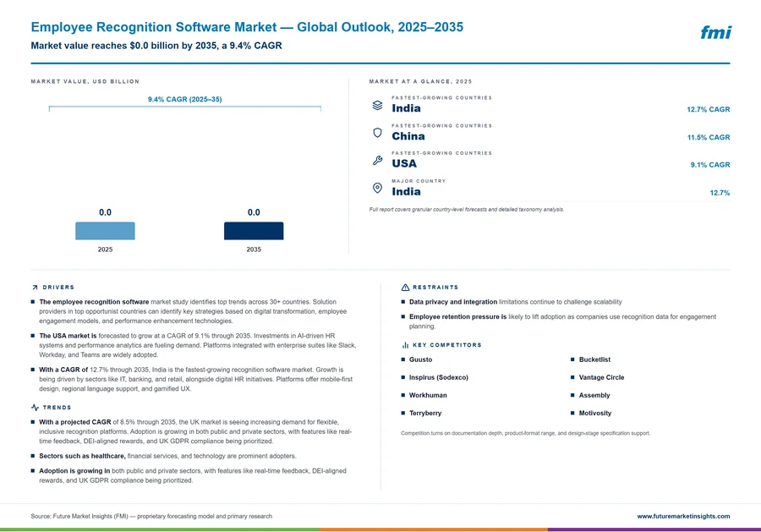Click the 12.7% CAGR value for India

(x=708, y=109)
